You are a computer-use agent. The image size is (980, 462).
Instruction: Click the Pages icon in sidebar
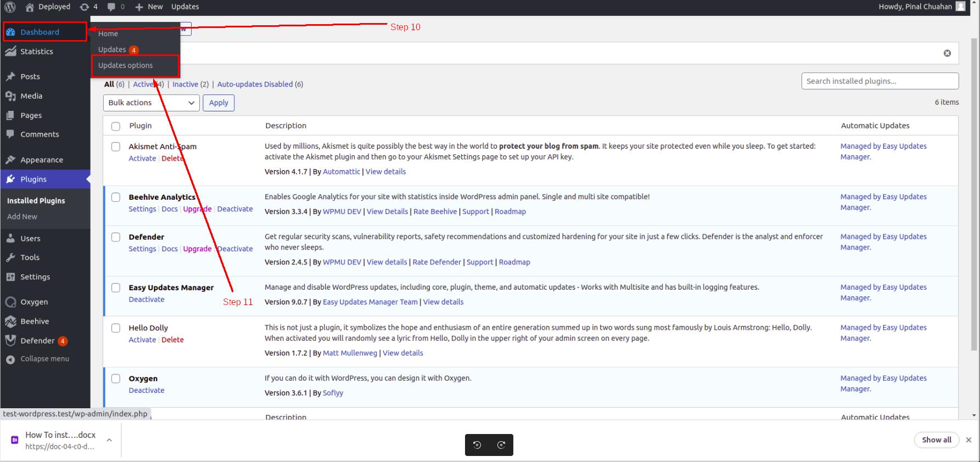click(x=10, y=115)
